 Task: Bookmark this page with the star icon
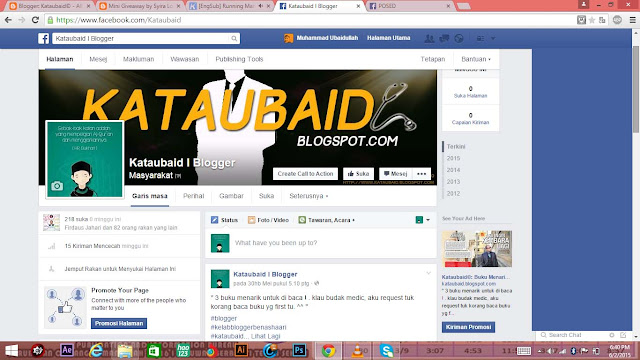(592, 20)
